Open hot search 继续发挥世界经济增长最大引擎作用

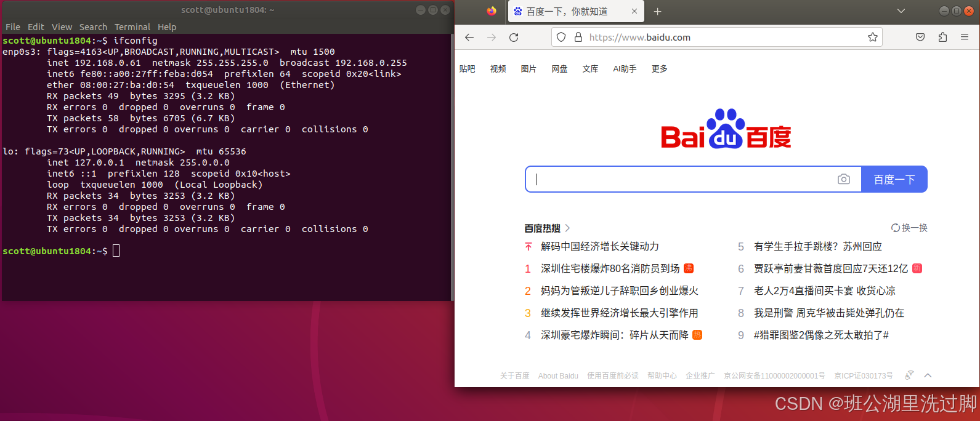pyautogui.click(x=620, y=313)
